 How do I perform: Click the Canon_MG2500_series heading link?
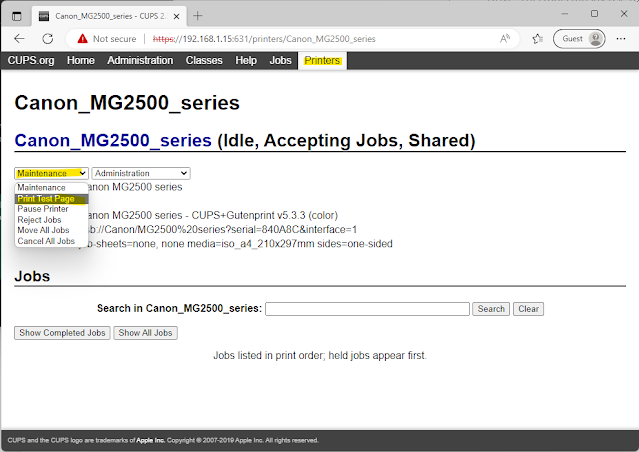click(113, 141)
